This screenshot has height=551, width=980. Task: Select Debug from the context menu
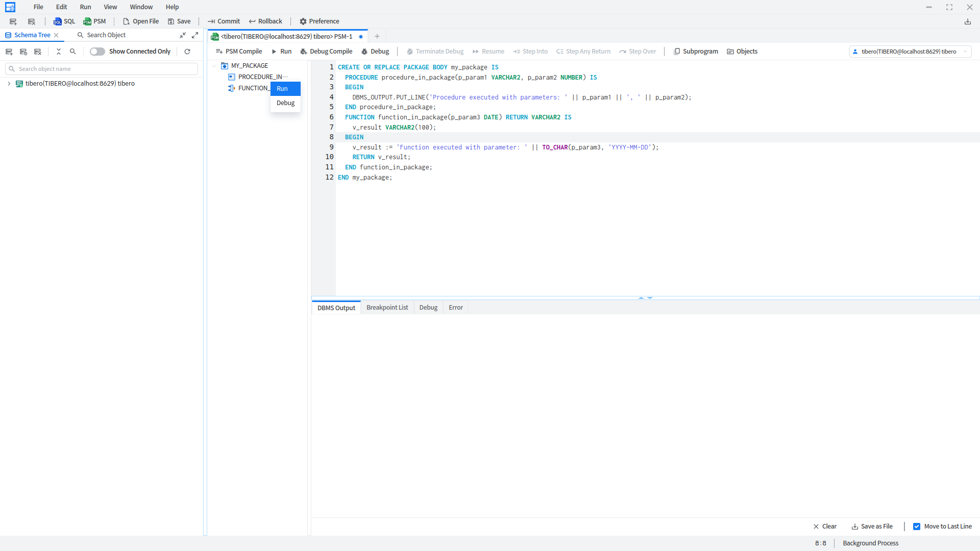tap(285, 103)
